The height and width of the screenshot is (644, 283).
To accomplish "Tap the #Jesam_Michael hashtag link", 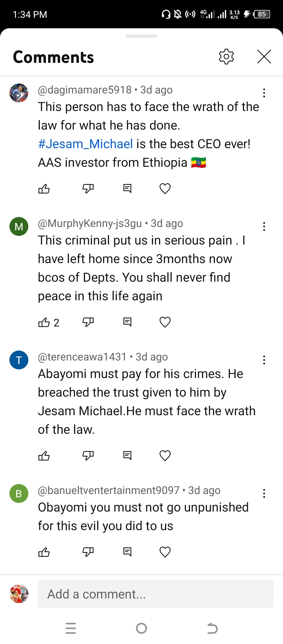I will [85, 144].
